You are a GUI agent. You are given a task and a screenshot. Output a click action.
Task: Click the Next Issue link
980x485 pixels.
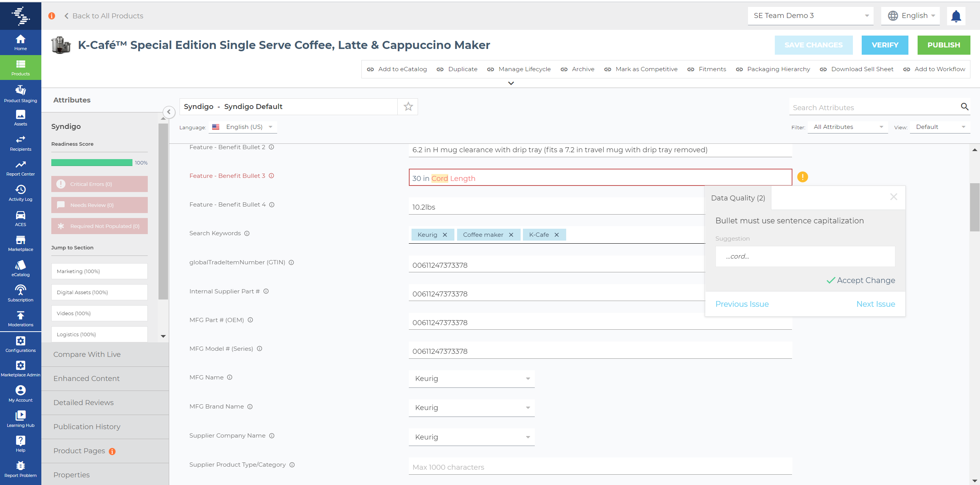point(875,304)
